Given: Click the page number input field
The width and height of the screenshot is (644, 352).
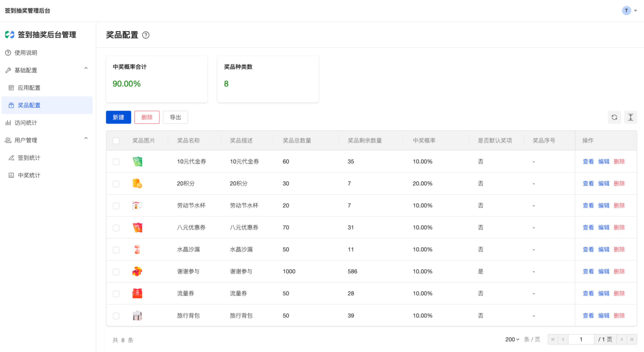Looking at the screenshot, I should (581, 339).
